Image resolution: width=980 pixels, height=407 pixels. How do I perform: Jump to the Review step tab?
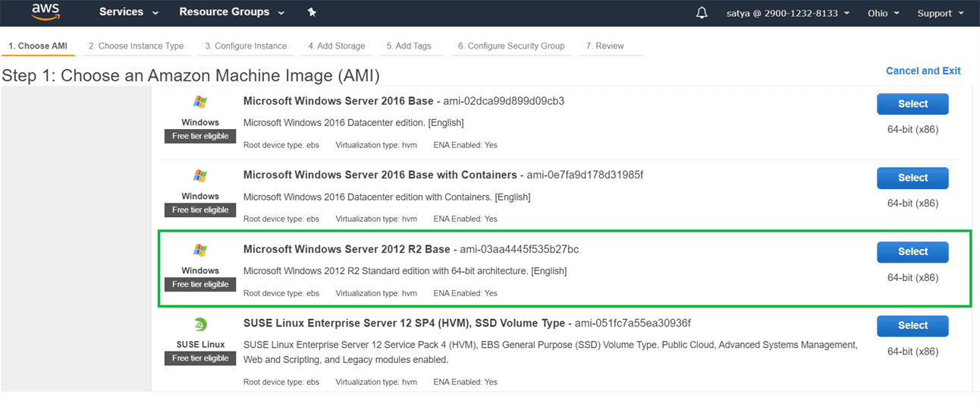click(605, 46)
